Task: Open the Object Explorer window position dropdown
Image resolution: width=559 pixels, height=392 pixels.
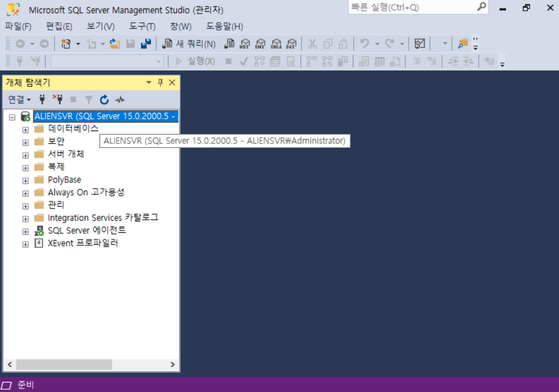Action: point(149,82)
